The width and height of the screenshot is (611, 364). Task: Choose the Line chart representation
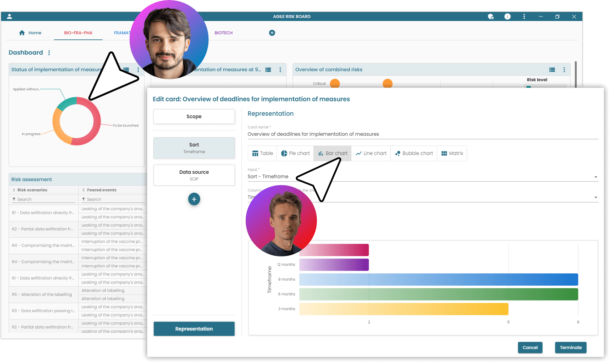[x=371, y=153]
